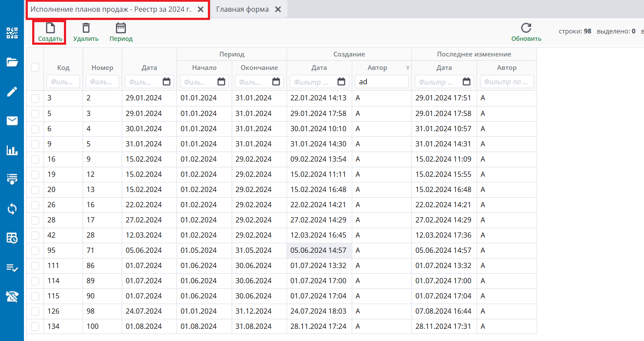
Task: Toggle the select-all checkbox in table header
Action: coord(35,67)
